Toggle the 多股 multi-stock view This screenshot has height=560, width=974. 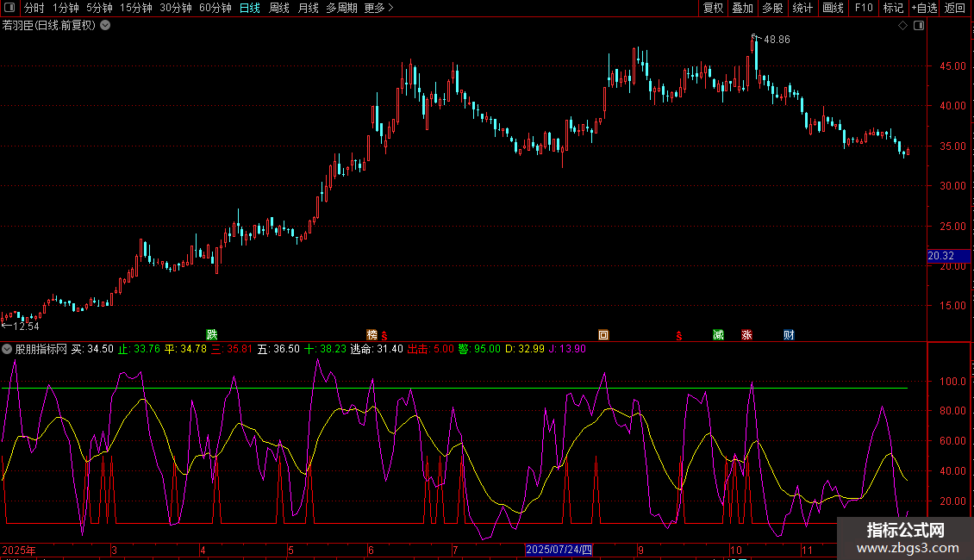click(772, 8)
